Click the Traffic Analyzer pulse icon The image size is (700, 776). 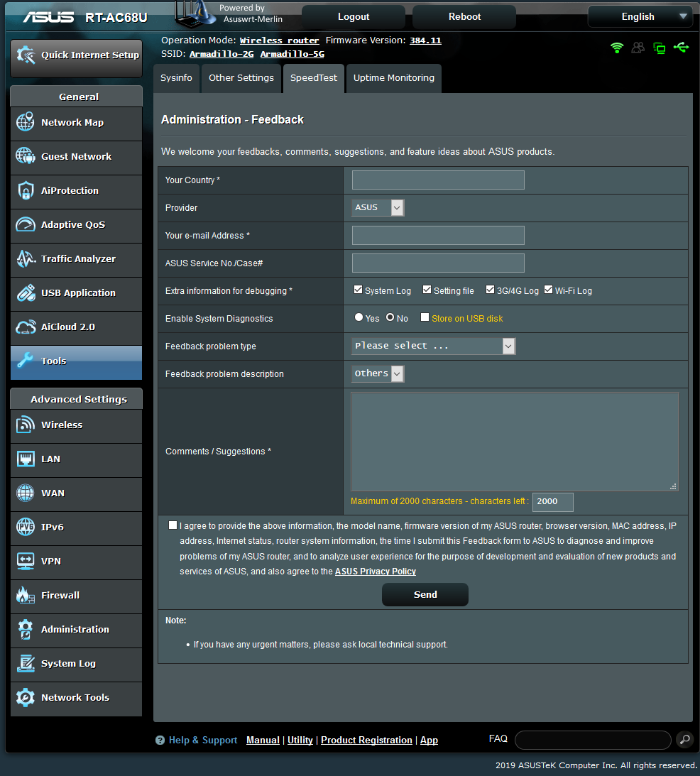[x=26, y=259]
